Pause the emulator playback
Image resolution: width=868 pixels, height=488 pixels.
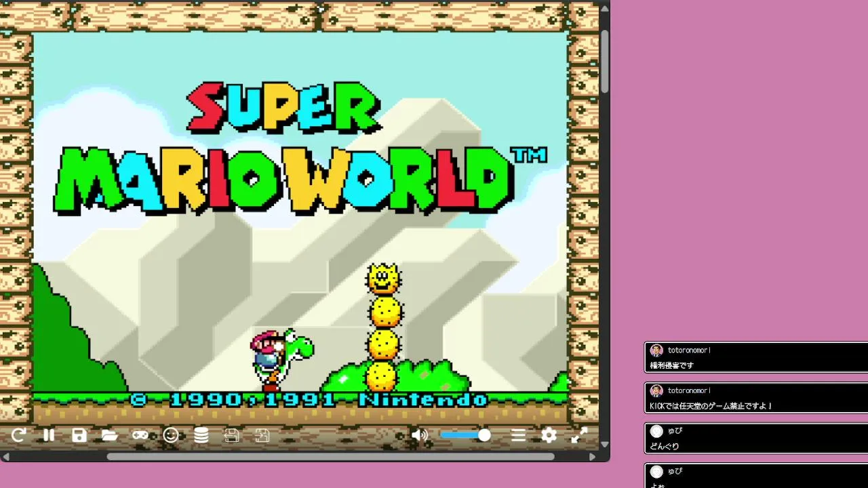pyautogui.click(x=49, y=435)
